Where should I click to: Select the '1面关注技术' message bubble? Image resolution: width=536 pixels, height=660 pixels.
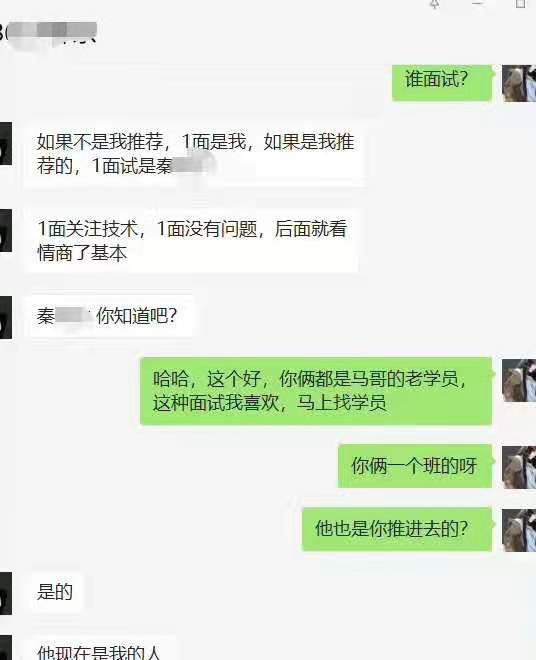tap(193, 241)
